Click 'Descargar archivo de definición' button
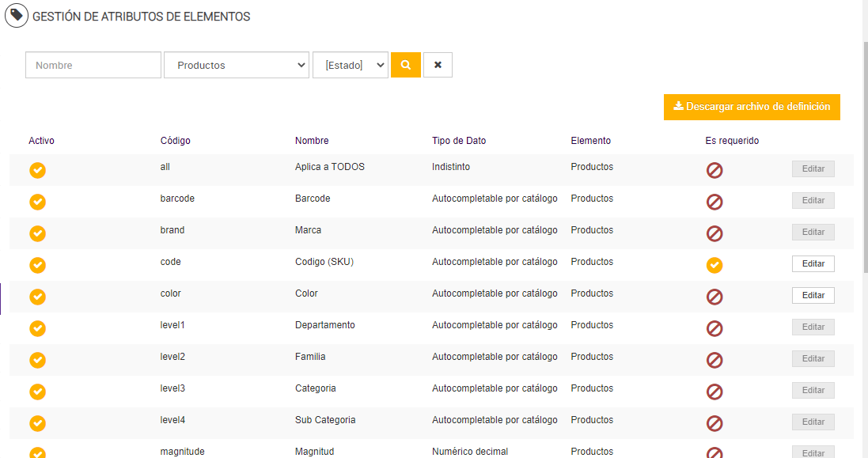This screenshot has width=868, height=458. (752, 107)
